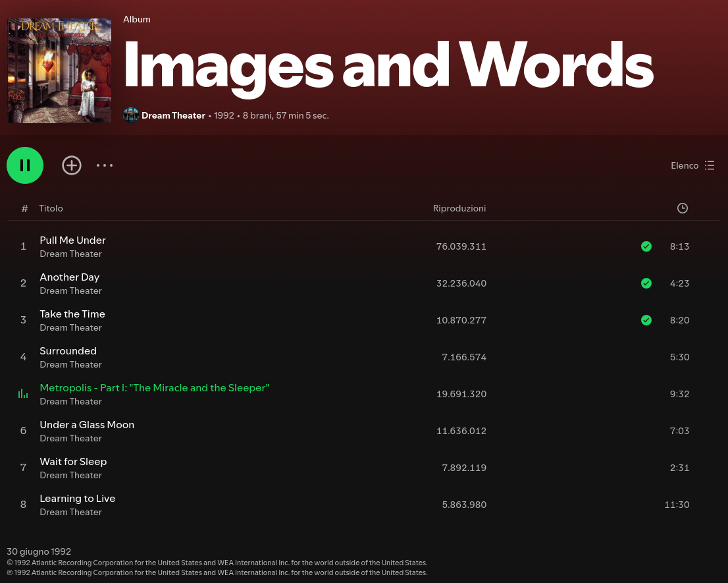
Task: Click the duration 9:32
Action: point(679,394)
